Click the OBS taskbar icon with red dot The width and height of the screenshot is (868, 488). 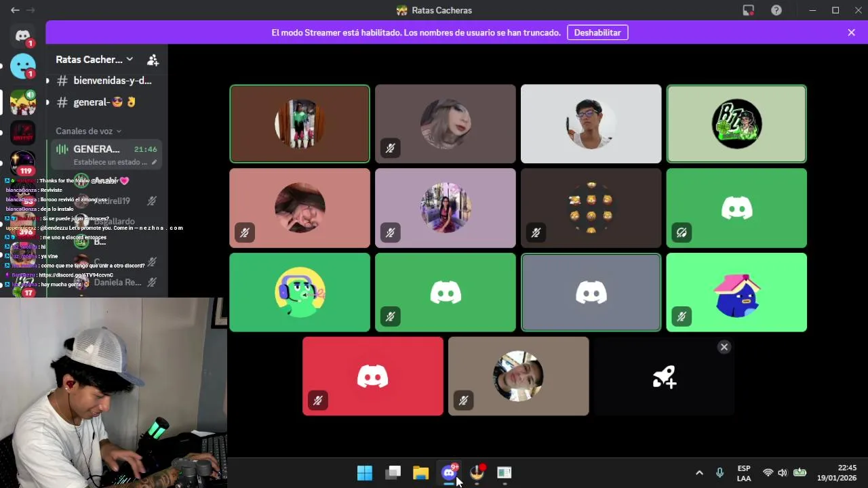tap(477, 472)
